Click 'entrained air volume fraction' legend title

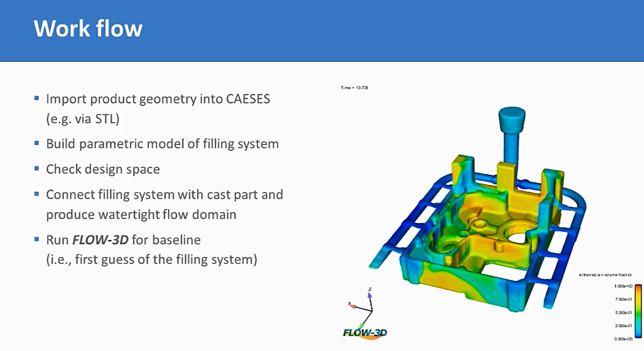[605, 275]
